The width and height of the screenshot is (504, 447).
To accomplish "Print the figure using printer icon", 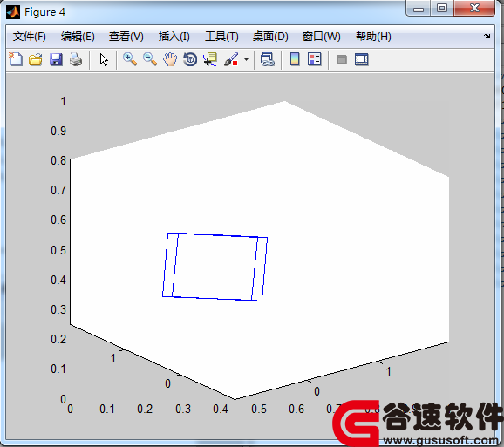I will tap(76, 59).
